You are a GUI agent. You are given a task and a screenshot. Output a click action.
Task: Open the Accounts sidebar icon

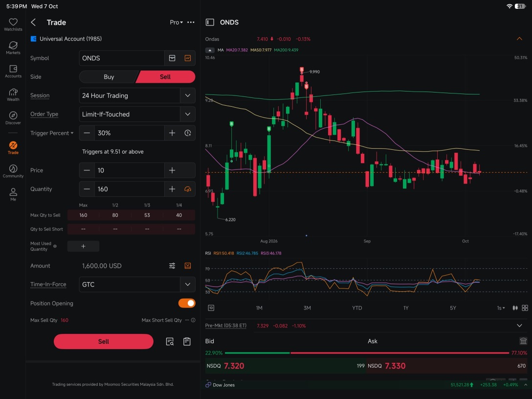[13, 71]
